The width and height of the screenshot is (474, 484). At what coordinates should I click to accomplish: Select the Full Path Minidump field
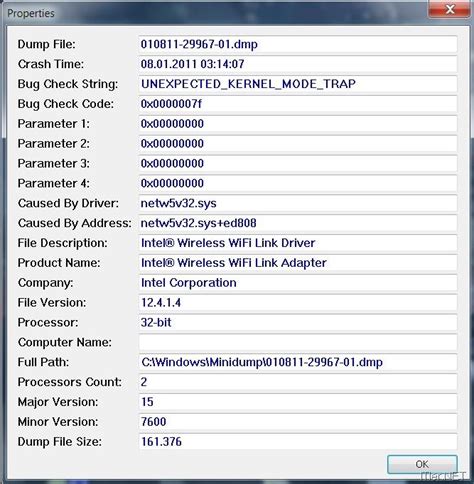pos(298,362)
